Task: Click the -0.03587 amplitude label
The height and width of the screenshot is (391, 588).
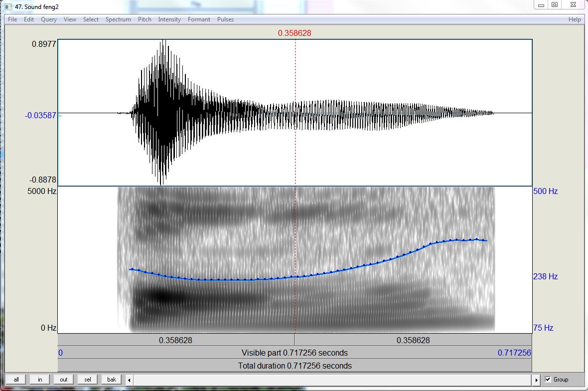Action: (40, 115)
